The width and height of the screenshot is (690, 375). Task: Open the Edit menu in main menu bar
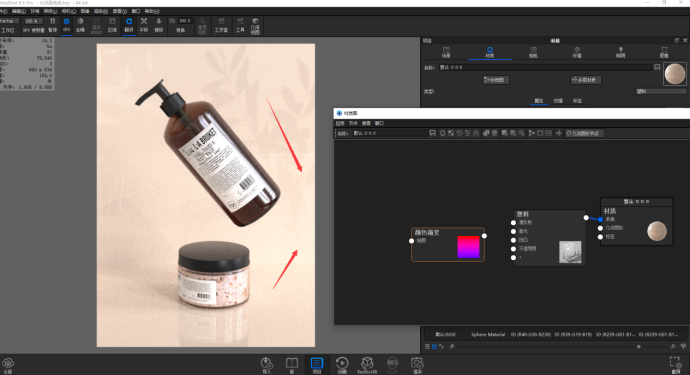(18, 11)
